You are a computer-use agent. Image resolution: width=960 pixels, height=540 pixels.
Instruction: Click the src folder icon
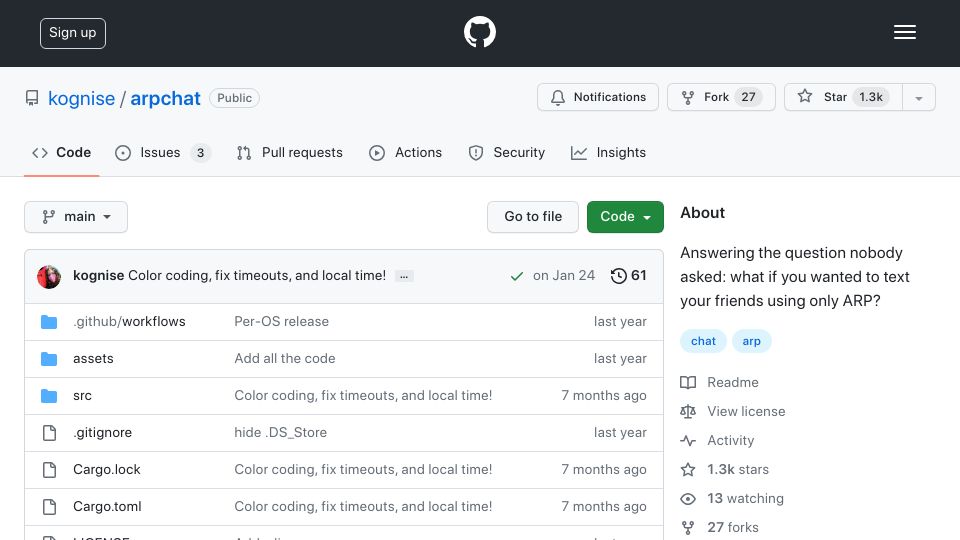(49, 396)
